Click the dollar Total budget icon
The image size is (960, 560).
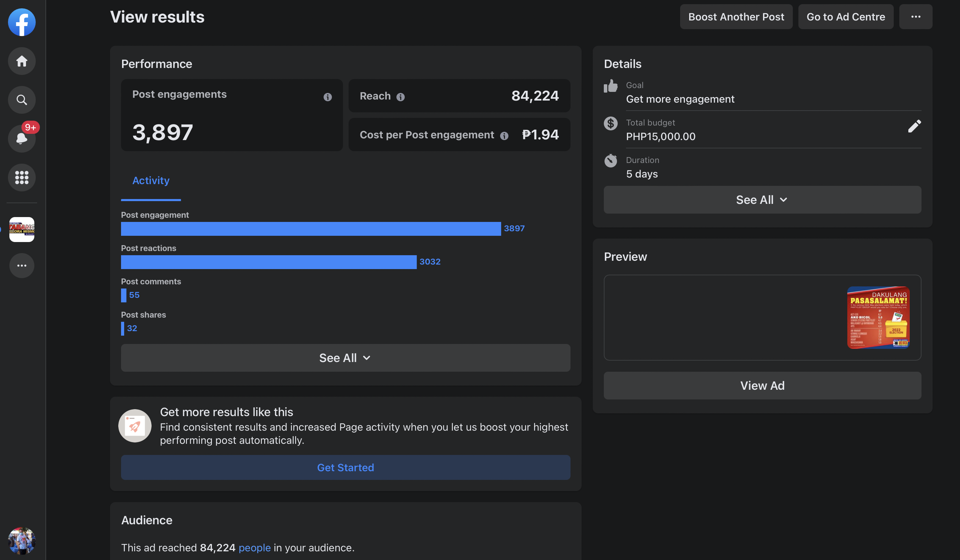point(611,123)
